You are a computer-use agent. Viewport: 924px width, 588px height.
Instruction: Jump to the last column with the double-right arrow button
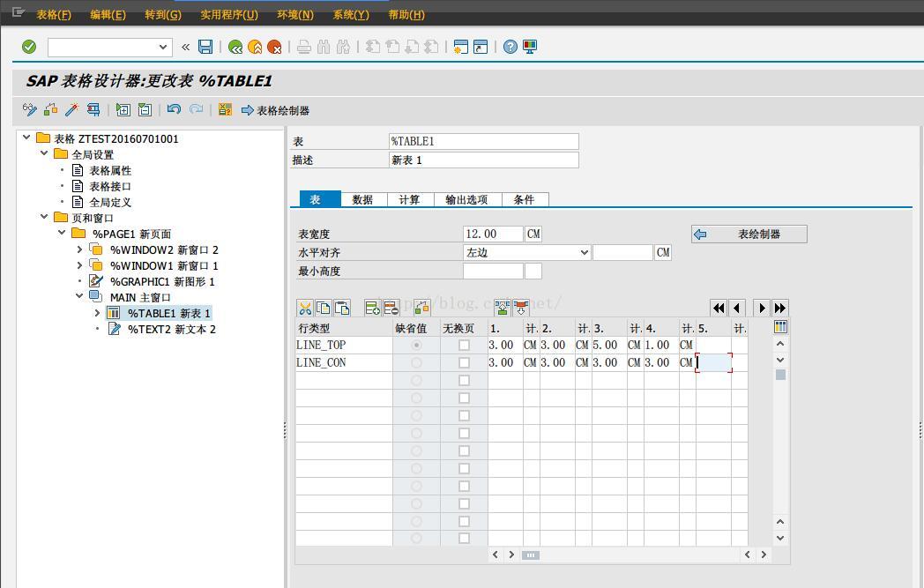(779, 308)
